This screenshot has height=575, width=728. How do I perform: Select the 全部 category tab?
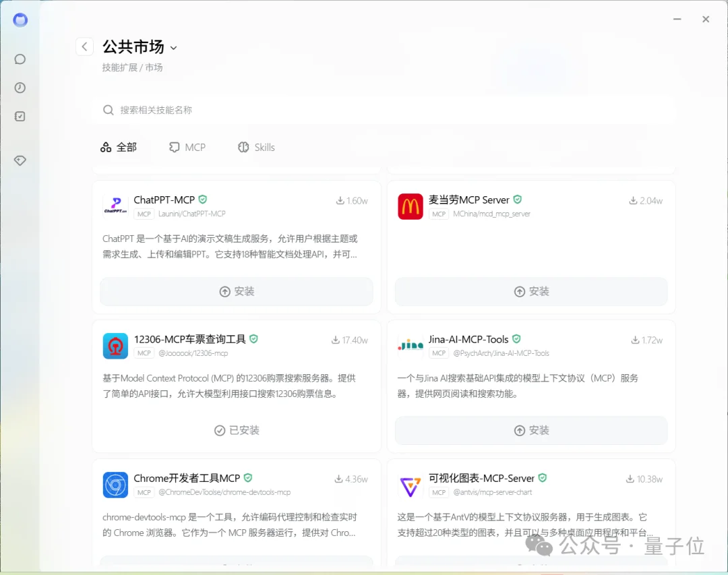(x=120, y=147)
